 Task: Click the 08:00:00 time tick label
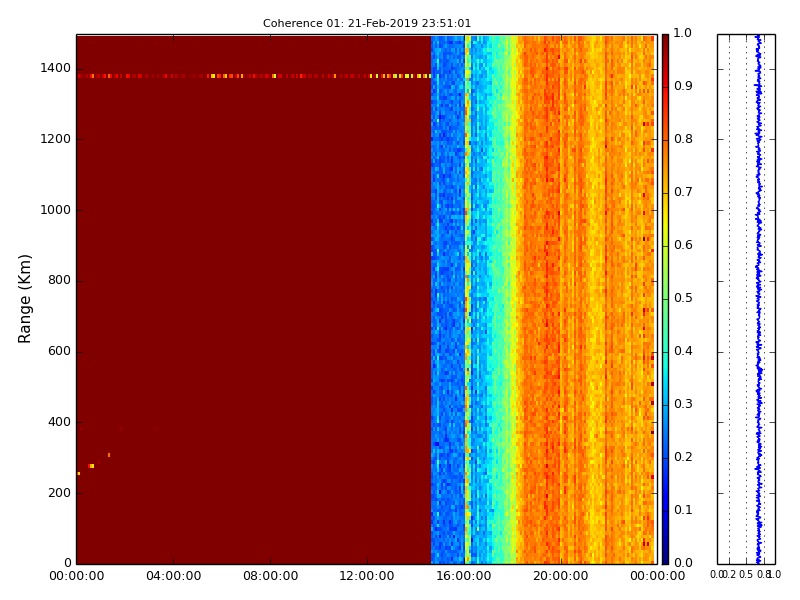tap(270, 576)
